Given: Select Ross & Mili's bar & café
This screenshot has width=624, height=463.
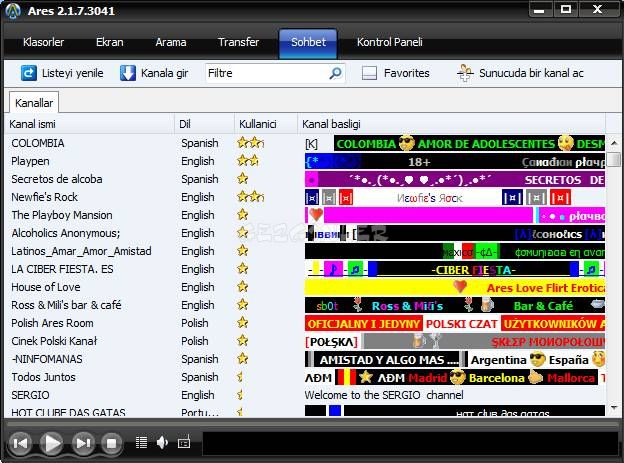Looking at the screenshot, I should tap(66, 305).
